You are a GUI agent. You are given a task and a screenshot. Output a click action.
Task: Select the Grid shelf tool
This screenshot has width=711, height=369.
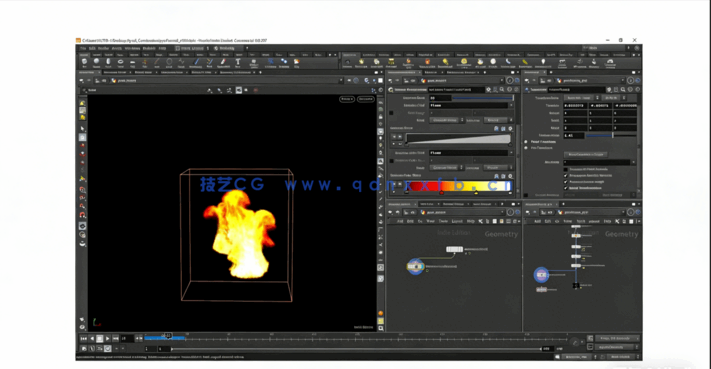click(x=132, y=63)
